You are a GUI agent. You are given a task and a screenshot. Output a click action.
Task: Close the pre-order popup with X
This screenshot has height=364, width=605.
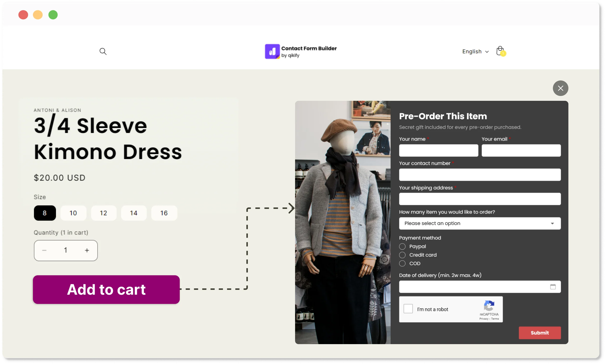pyautogui.click(x=560, y=88)
